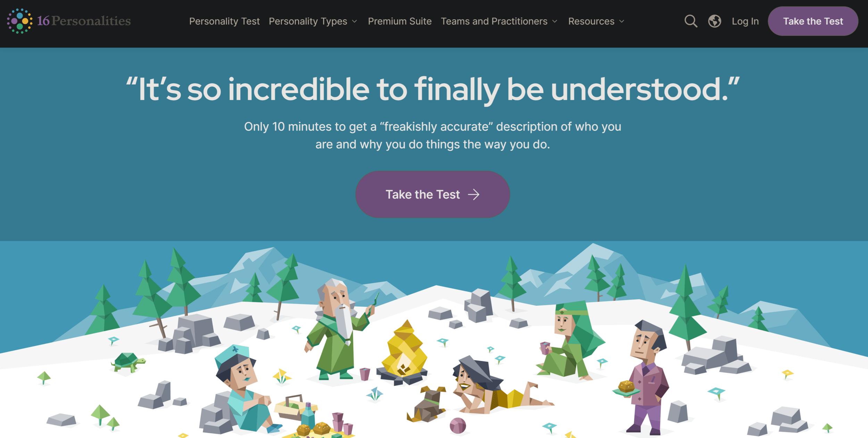The height and width of the screenshot is (438, 868).
Task: Click the arrow in hero Take the Test
Action: [x=474, y=195]
